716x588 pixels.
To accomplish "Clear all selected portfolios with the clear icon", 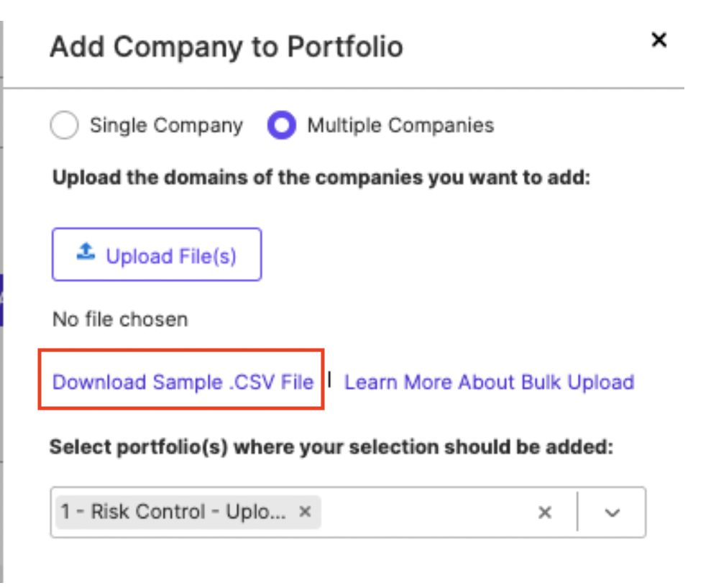I will point(544,512).
